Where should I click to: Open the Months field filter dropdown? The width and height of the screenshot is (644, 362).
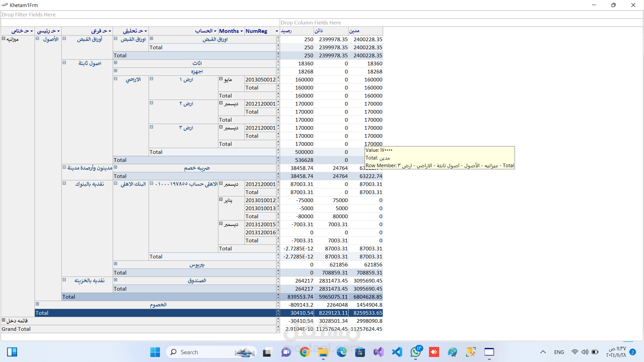241,31
